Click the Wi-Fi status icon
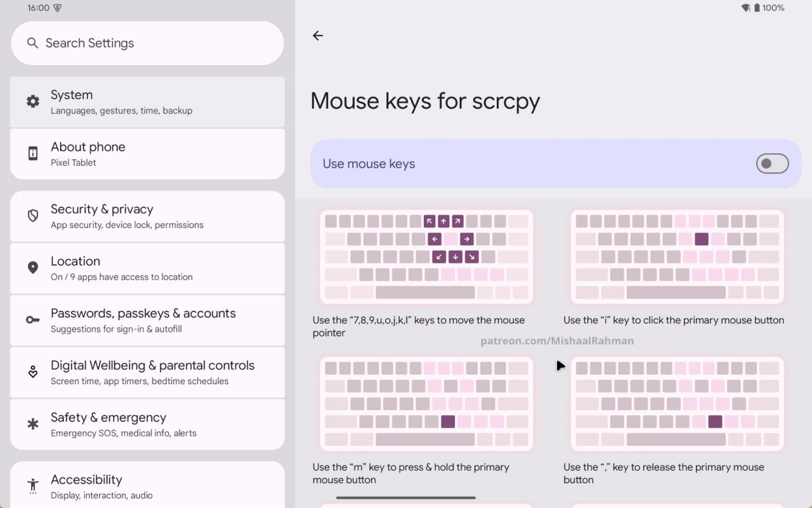Viewport: 812px width, 508px height. (746, 8)
